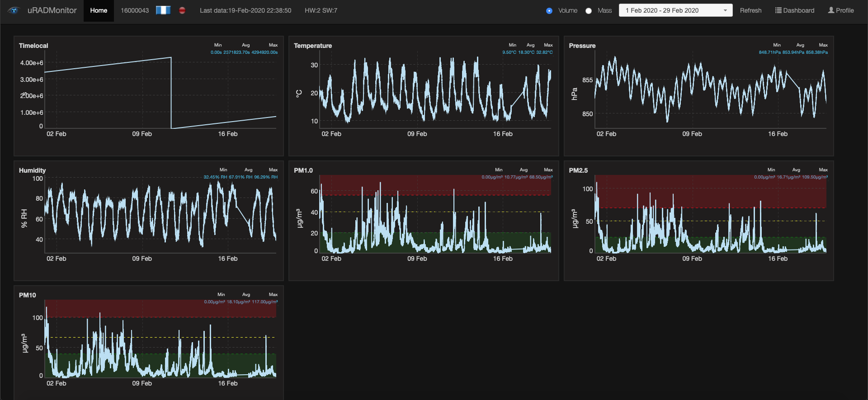868x400 pixels.
Task: Switch to the Home tab
Action: [99, 10]
